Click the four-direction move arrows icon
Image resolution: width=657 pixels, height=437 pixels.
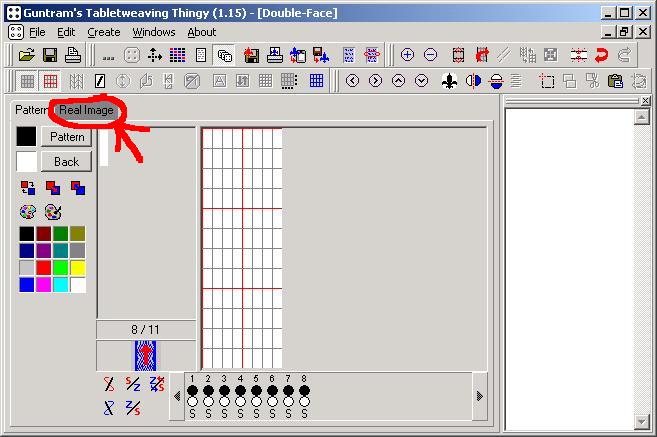pos(155,55)
